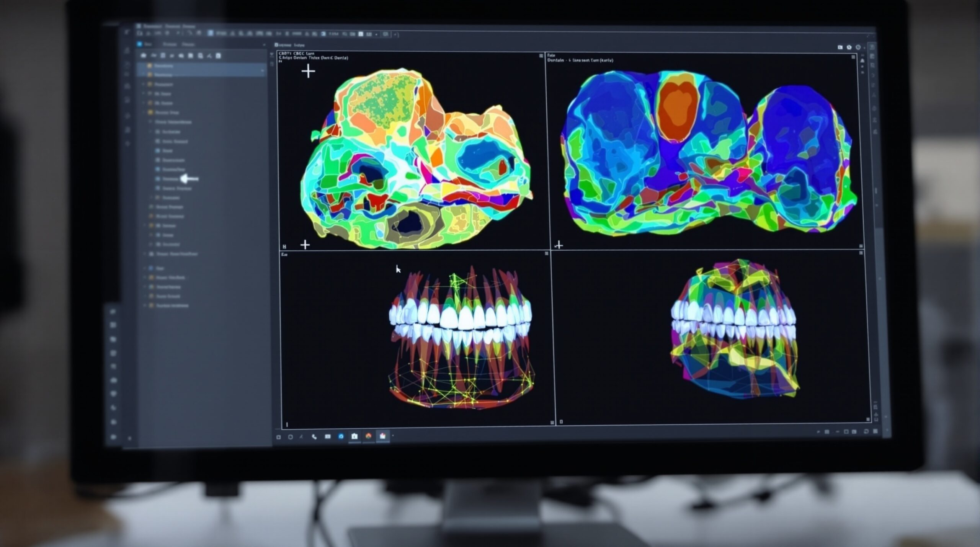Select the scissors segmentation icon in the panel toolbar
980x547 pixels.
click(x=209, y=57)
